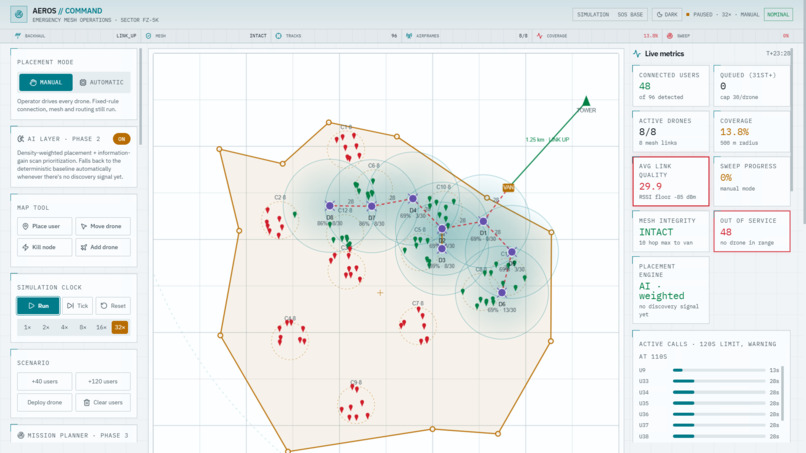Click the U36 active call progress bar
Viewport: 806px width, 453px height.
pos(719,414)
